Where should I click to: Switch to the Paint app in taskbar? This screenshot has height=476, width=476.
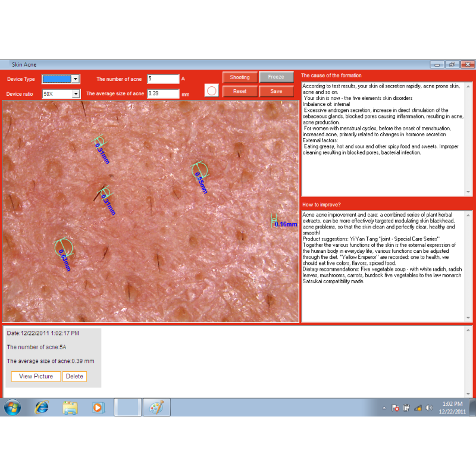tap(156, 408)
